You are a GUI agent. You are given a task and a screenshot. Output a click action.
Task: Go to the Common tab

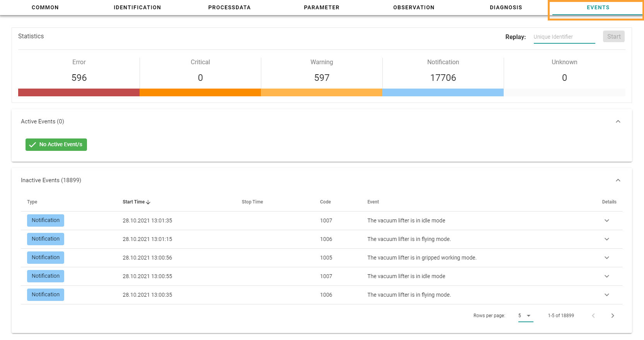click(45, 7)
